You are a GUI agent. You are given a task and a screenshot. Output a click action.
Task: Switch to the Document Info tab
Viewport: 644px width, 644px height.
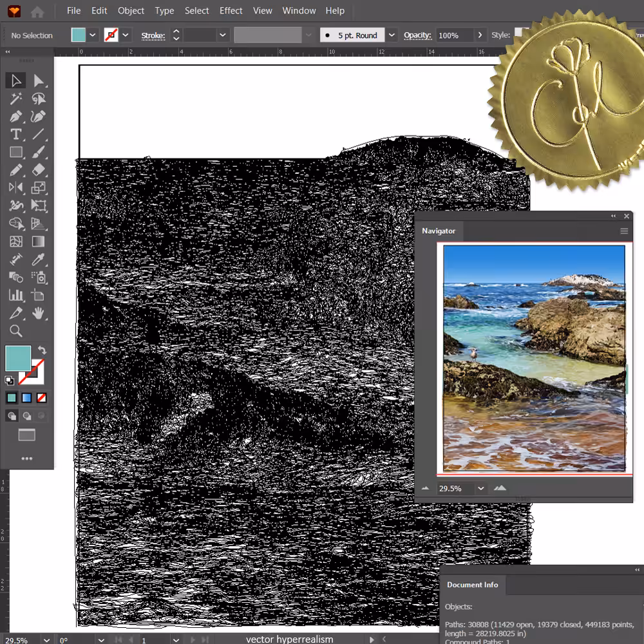pos(472,585)
